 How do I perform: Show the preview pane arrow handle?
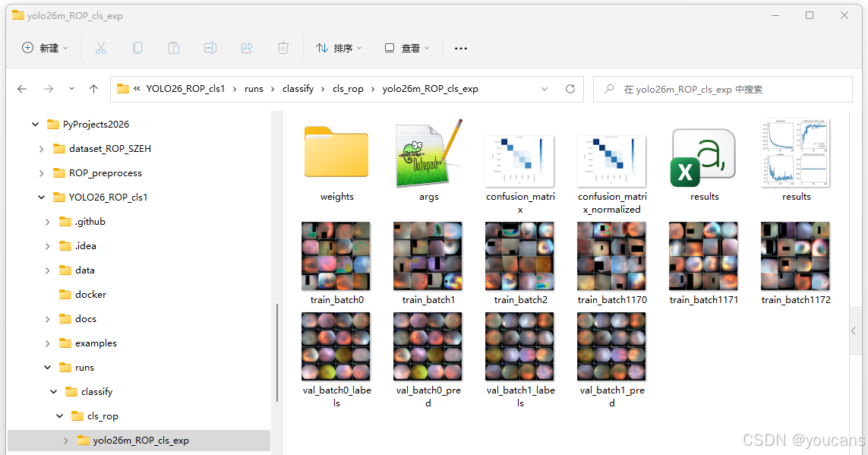[x=853, y=331]
